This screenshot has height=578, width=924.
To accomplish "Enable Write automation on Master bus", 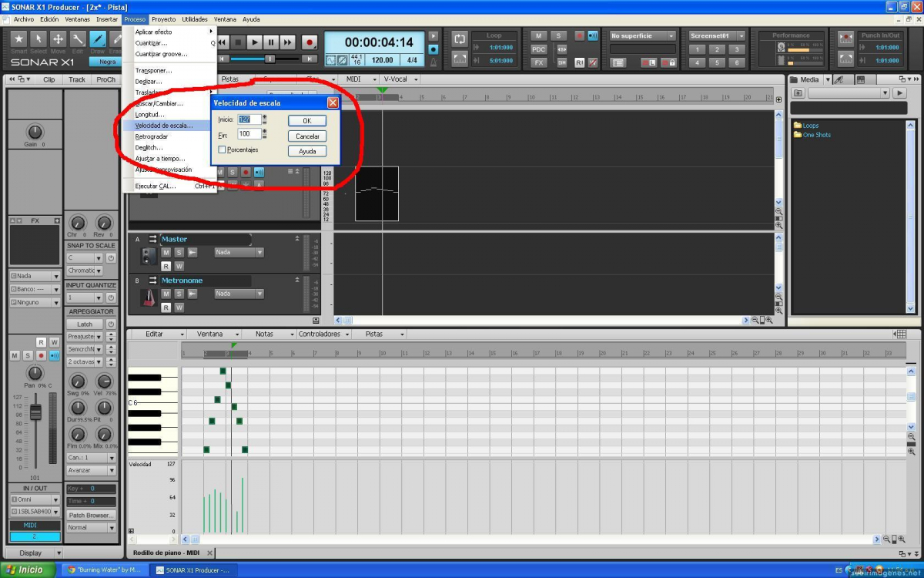I will [179, 266].
